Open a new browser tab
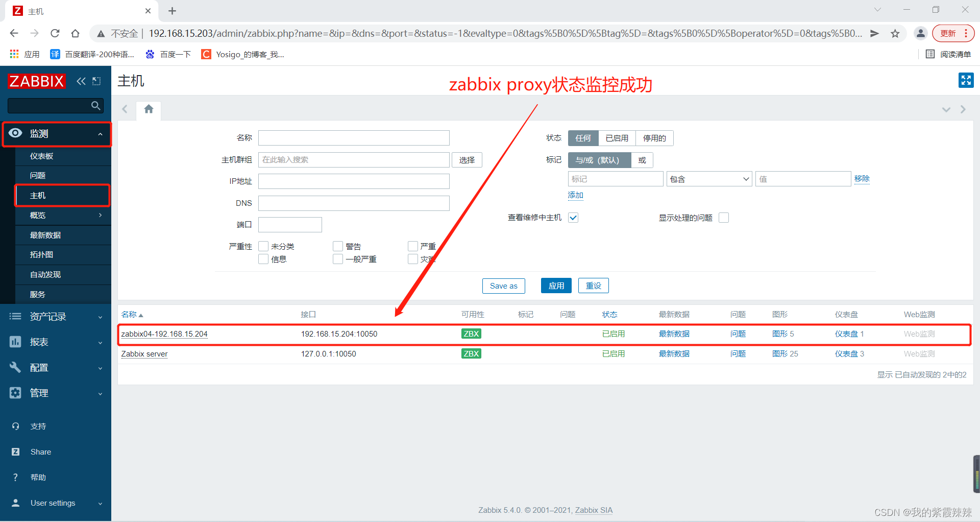 172,11
